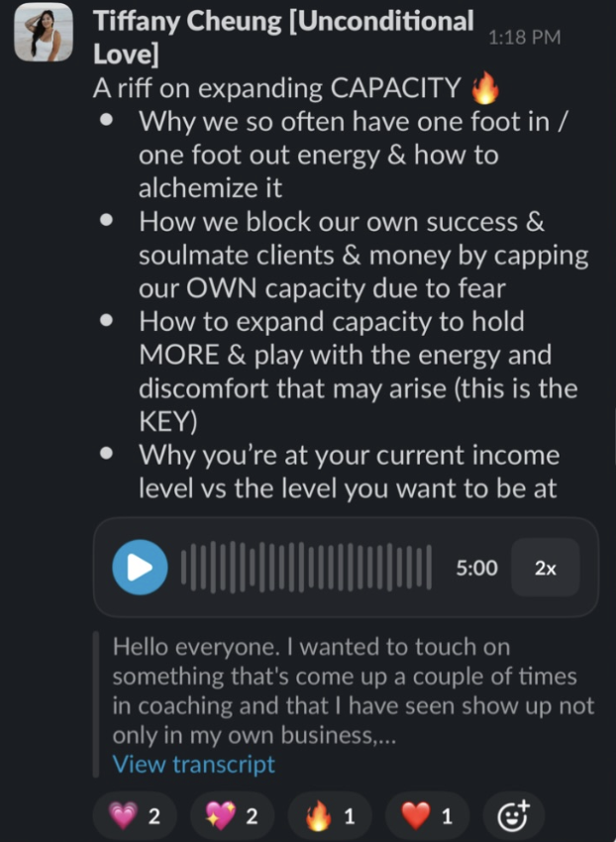
Task: Toggle the sparkling heart reaction
Action: pos(233,815)
